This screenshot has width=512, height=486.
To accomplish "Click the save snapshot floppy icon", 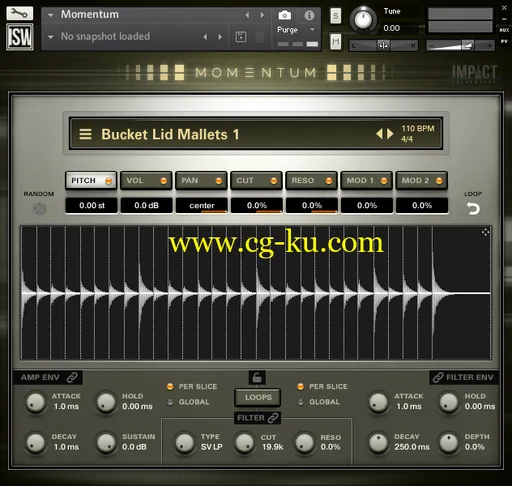I will coord(241,37).
